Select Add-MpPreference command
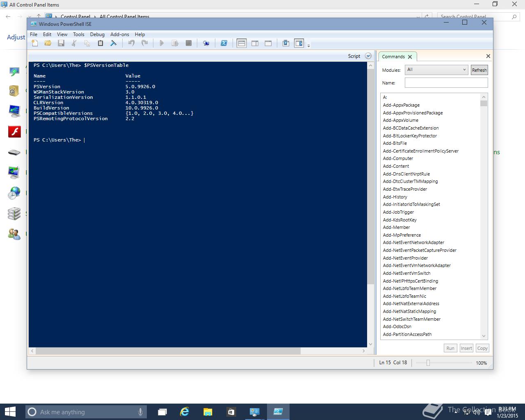The height and width of the screenshot is (420, 525). [402, 235]
